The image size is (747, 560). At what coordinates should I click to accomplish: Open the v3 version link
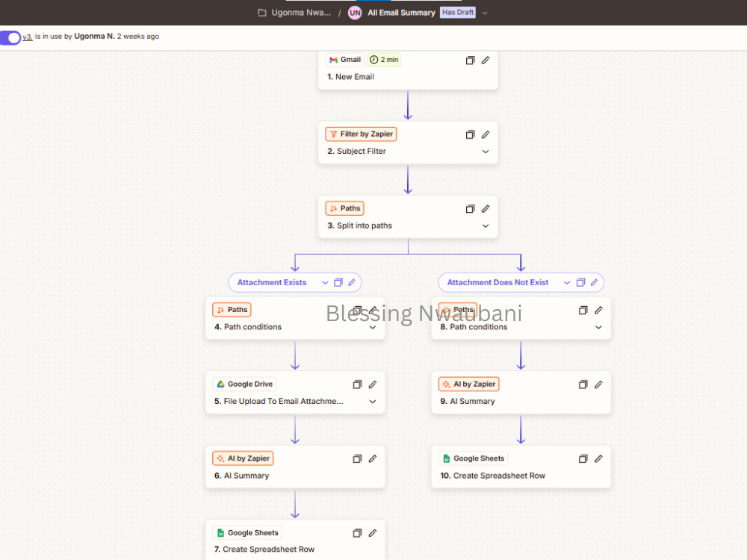coord(28,37)
